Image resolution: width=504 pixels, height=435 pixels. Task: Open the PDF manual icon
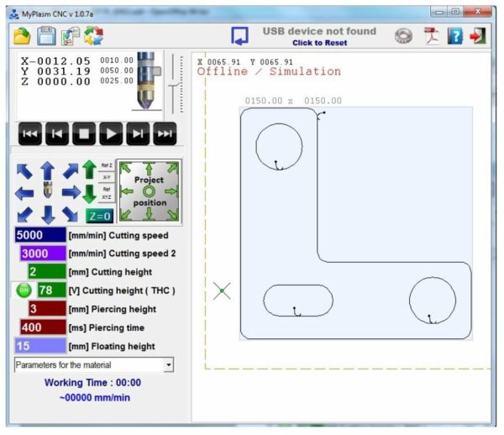(x=432, y=35)
